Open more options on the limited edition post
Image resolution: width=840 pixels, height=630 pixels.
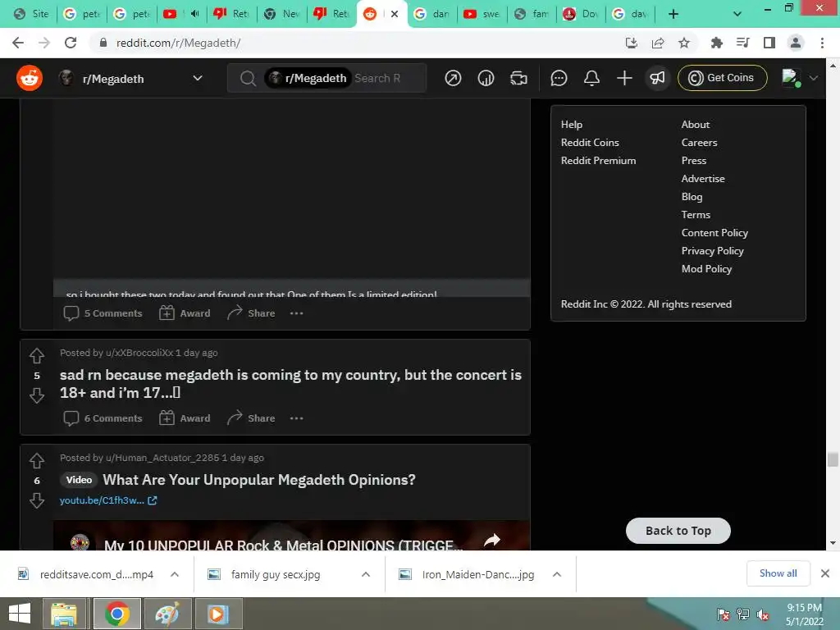coord(296,313)
